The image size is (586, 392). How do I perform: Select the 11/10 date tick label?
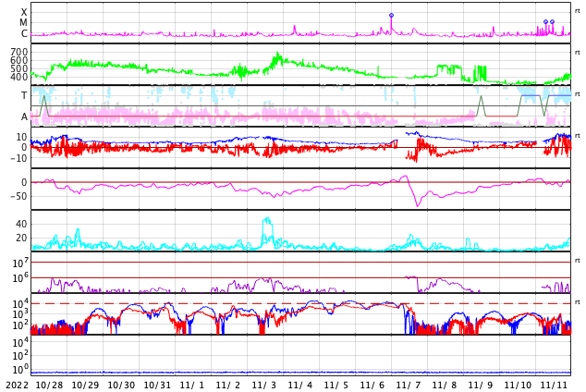tap(518, 386)
